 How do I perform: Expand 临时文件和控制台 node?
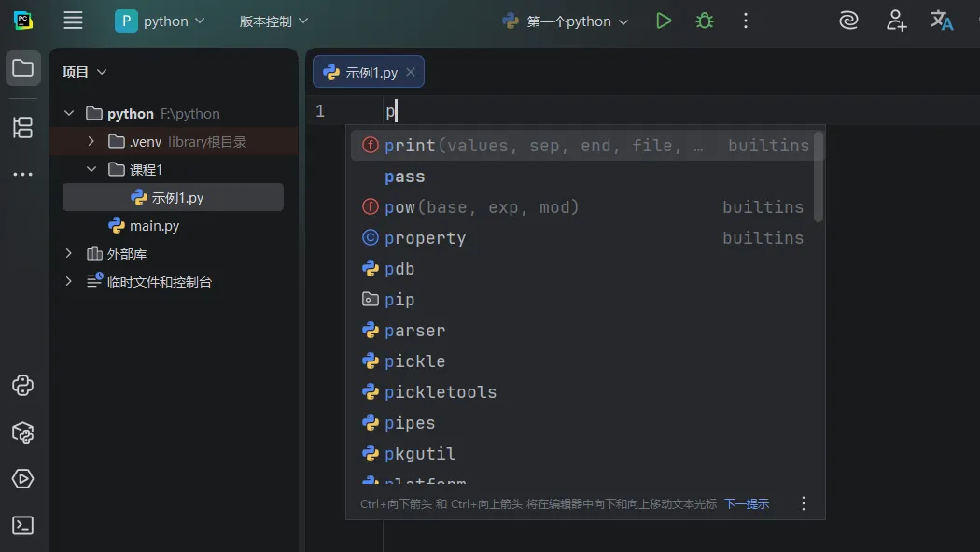tap(69, 281)
